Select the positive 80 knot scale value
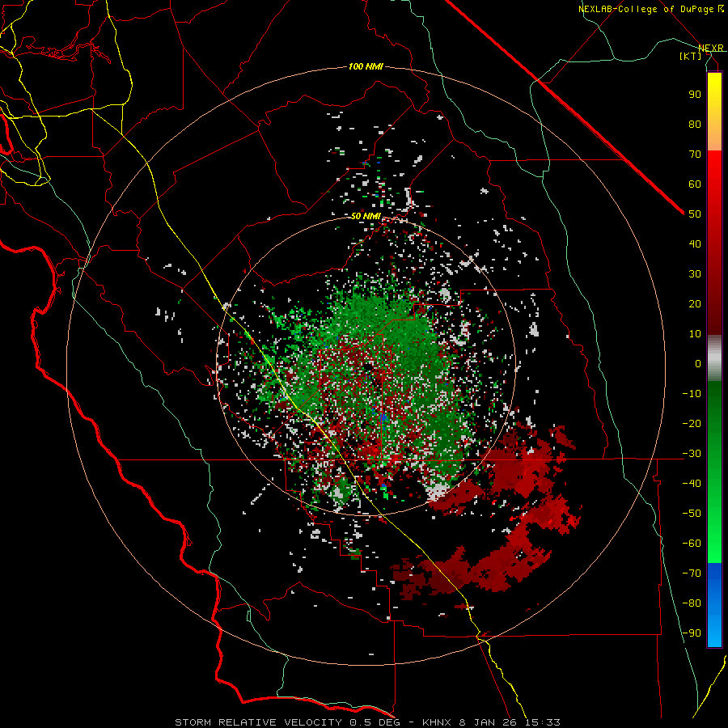 [695, 124]
